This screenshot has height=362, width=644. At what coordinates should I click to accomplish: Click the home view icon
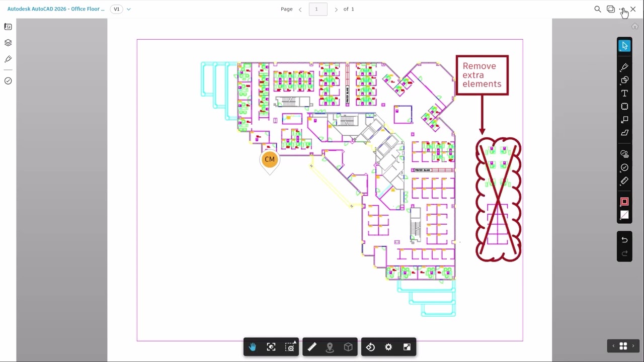635,26
